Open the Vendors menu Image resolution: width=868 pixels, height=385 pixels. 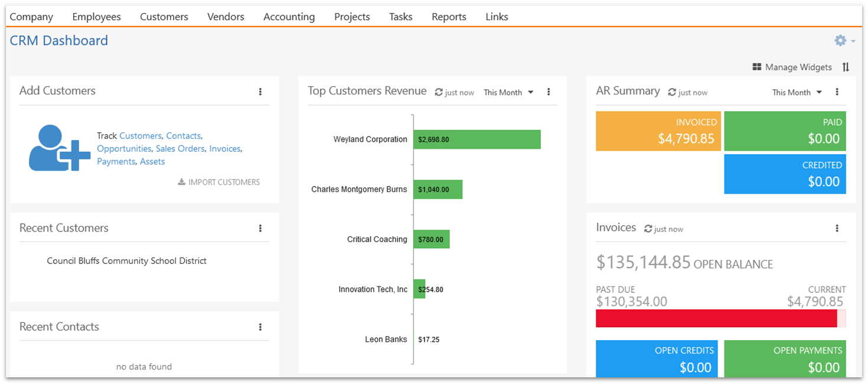226,17
